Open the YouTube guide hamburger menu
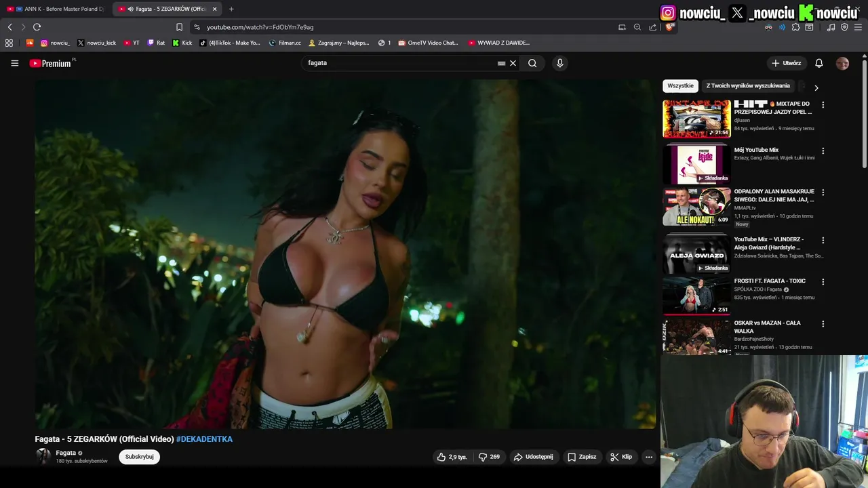The image size is (868, 488). (14, 63)
